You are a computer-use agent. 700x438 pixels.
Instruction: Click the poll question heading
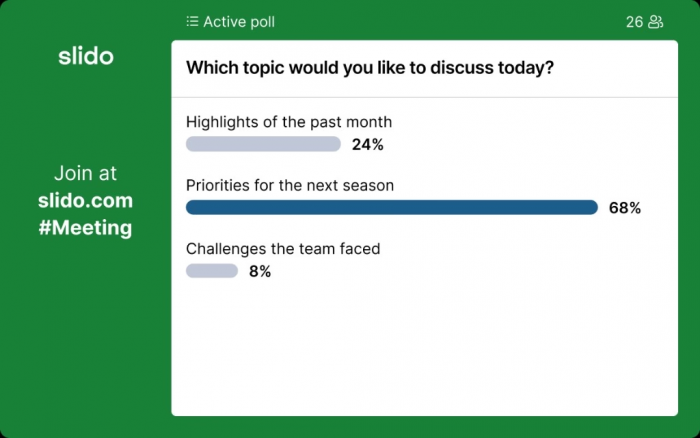[x=370, y=68]
